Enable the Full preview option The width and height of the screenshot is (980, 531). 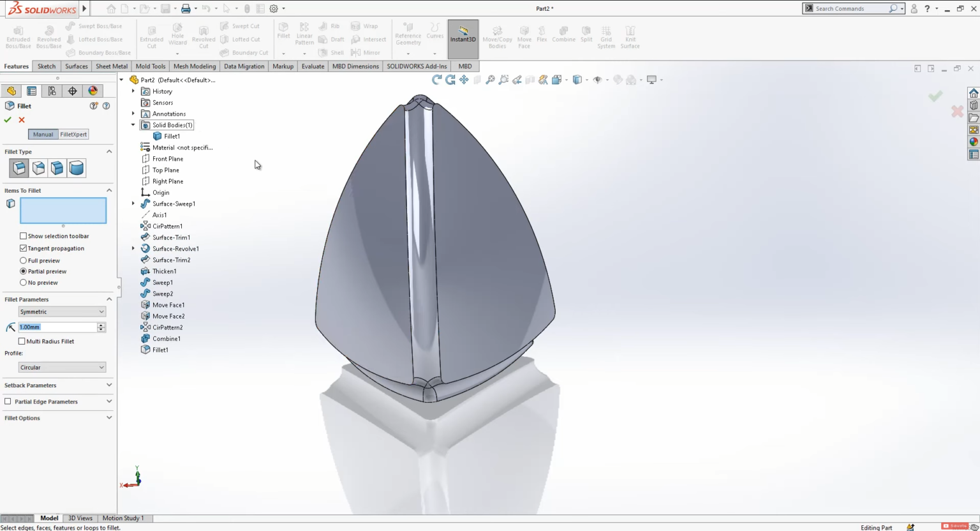tap(23, 260)
